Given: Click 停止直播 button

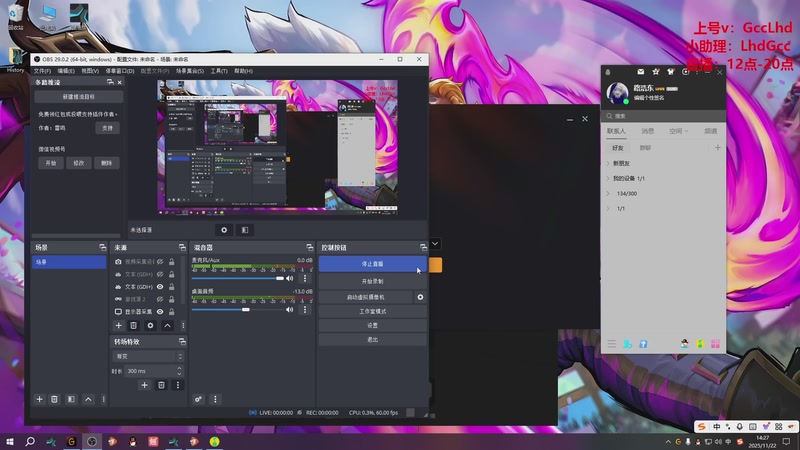Looking at the screenshot, I should (x=372, y=264).
